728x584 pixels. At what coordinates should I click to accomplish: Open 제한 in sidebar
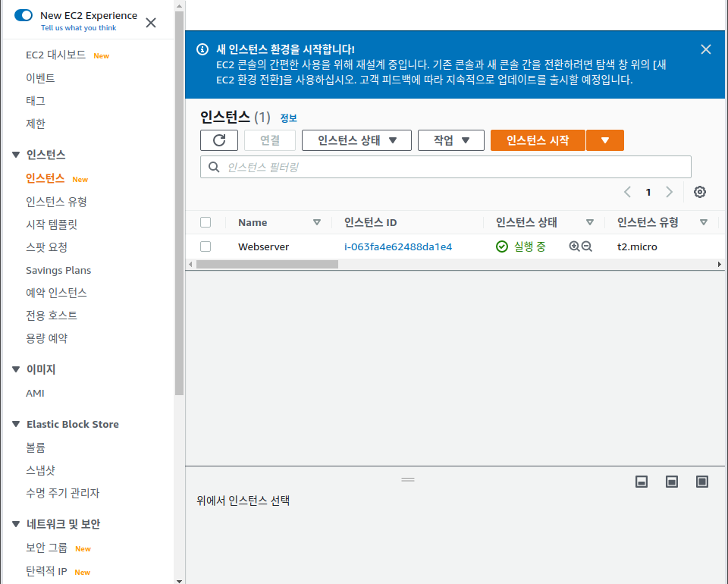pyautogui.click(x=36, y=124)
